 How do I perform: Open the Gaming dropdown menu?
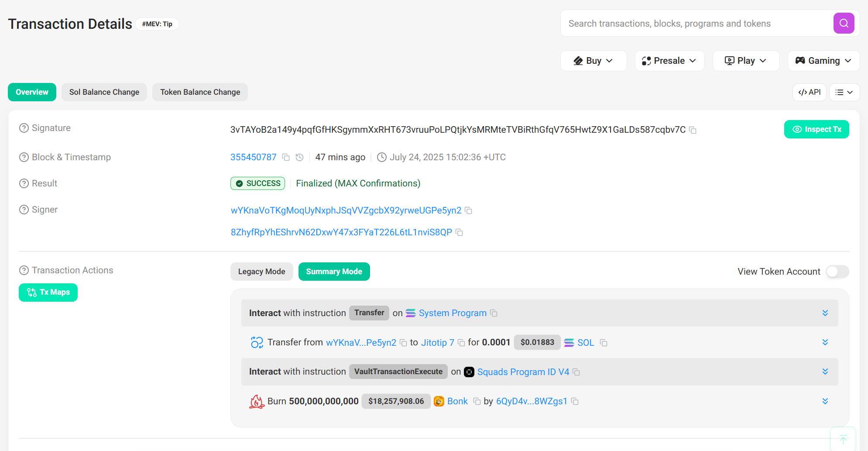pos(823,61)
